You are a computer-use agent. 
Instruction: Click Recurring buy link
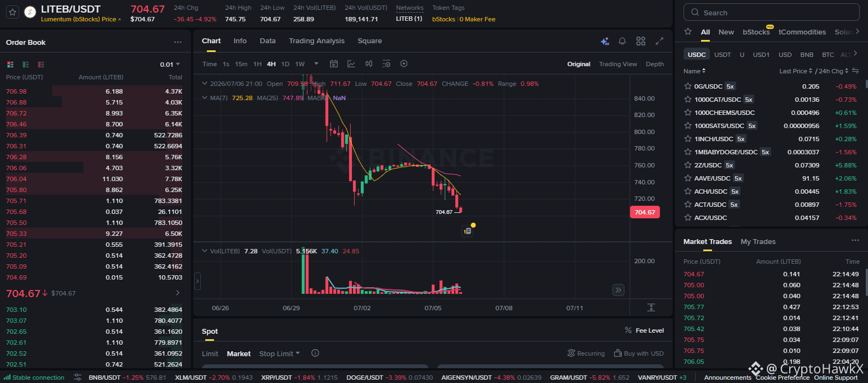(x=586, y=353)
